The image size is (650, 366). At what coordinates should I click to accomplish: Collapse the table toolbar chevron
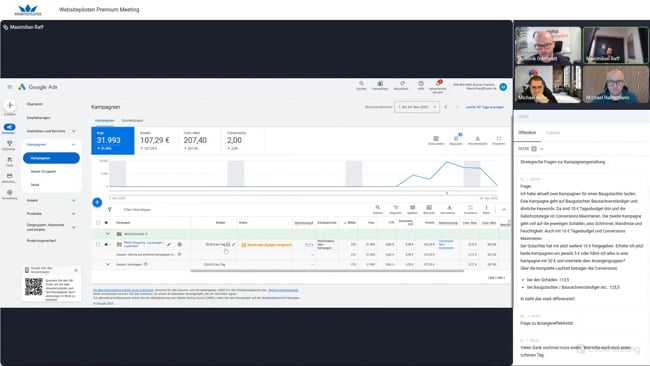pos(504,209)
